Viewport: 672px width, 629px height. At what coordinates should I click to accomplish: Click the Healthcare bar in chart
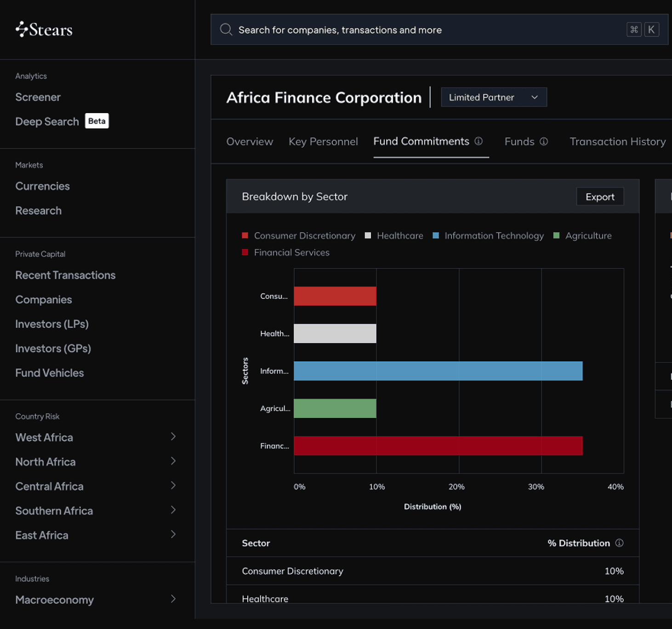(x=335, y=333)
